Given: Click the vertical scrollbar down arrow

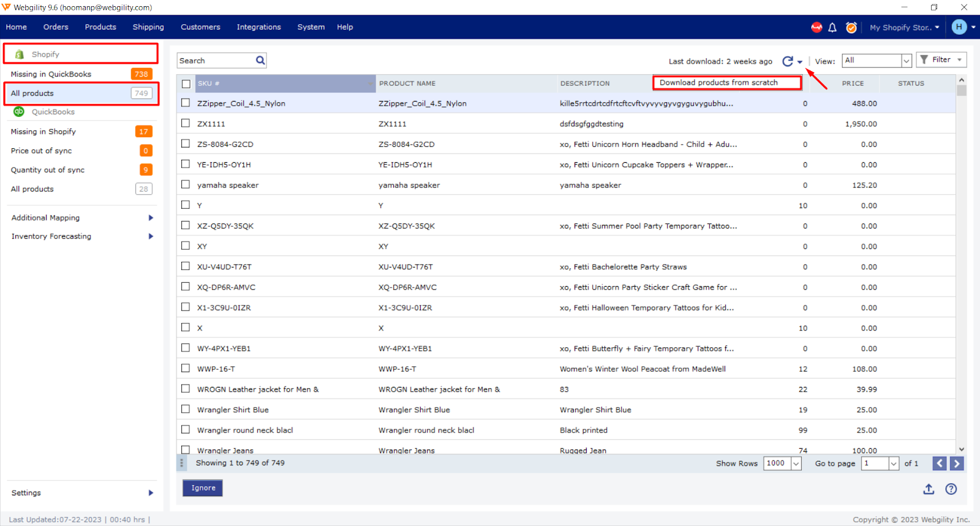Looking at the screenshot, I should 961,449.
